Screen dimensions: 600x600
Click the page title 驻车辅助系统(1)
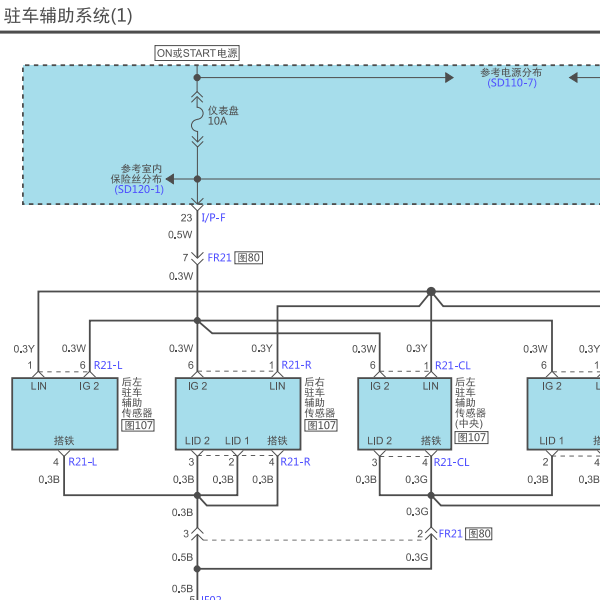click(68, 16)
